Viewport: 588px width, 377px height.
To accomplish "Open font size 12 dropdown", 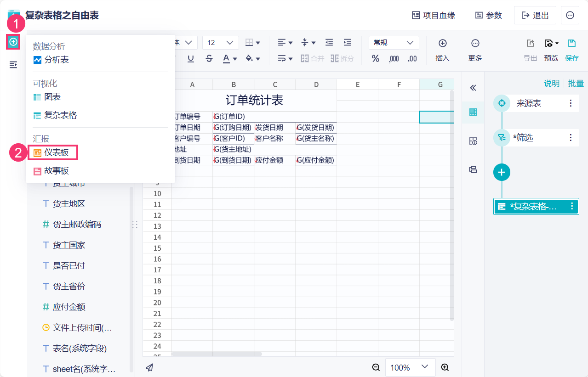I will coord(221,43).
